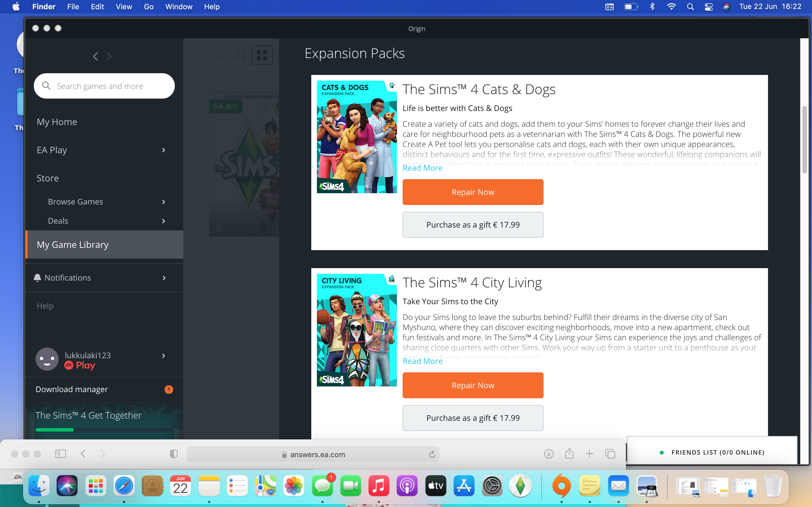Expand the Deals submenu chevron
Viewport: 812px width, 507px height.
click(x=164, y=221)
